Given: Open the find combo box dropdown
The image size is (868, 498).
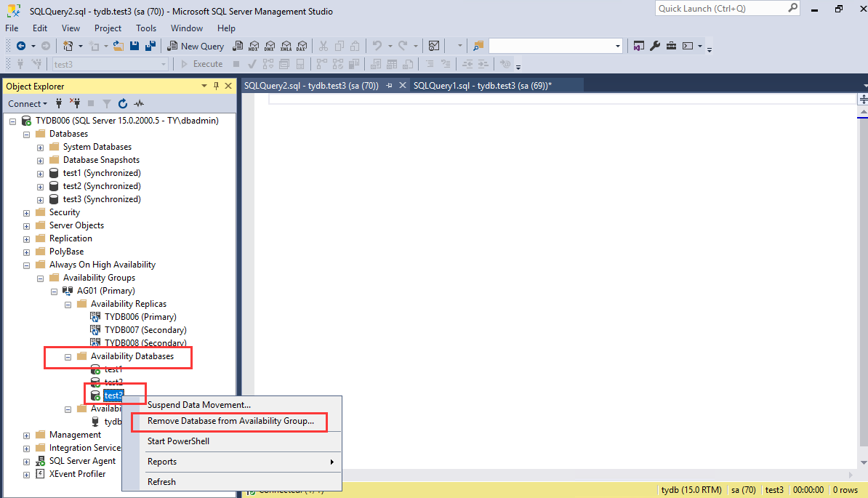Looking at the screenshot, I should click(618, 46).
